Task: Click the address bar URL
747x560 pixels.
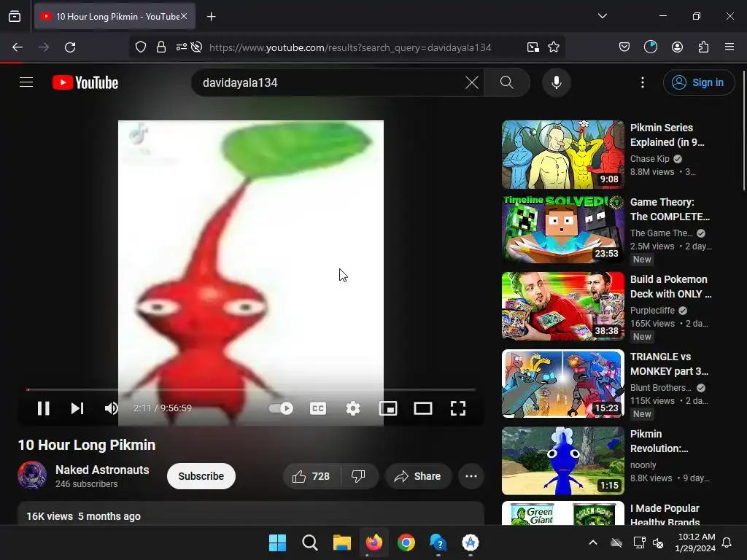Action: (x=350, y=47)
